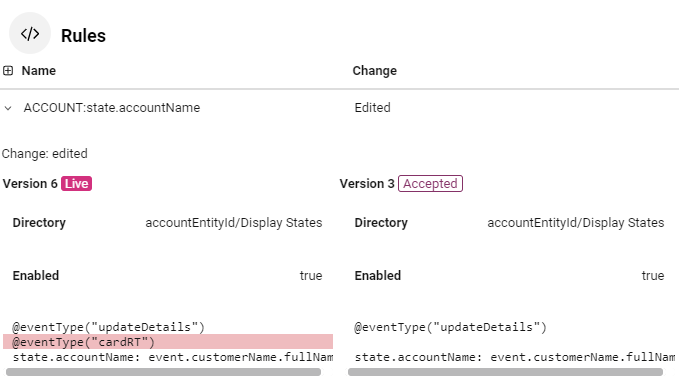The width and height of the screenshot is (679, 384).
Task: Select the highlighted @eventType("cardRT") line
Action: click(168, 342)
